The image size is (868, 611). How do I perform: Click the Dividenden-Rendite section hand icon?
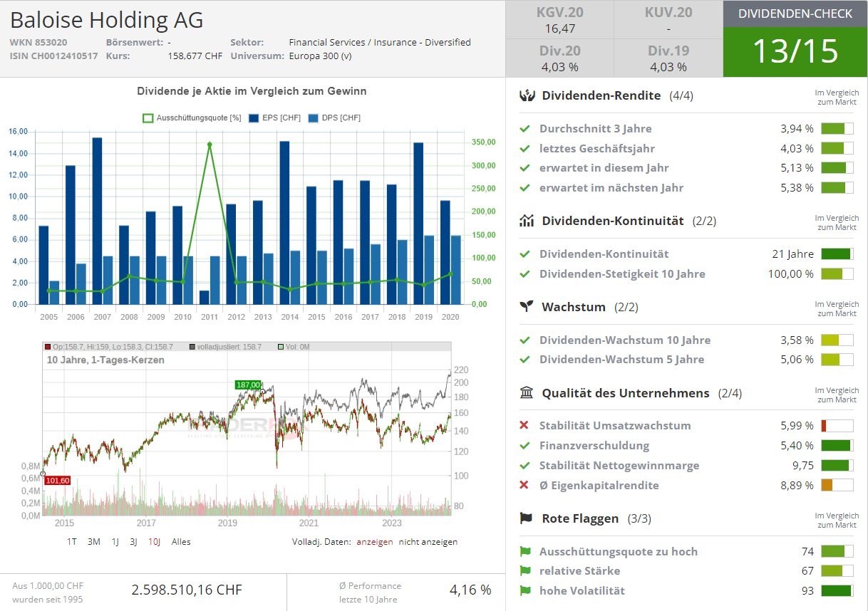(527, 95)
